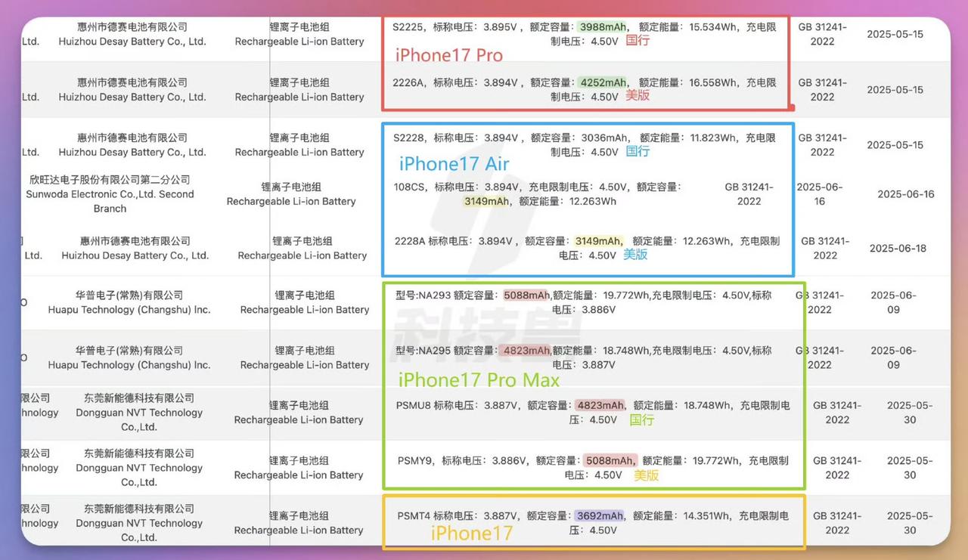968x560 pixels.
Task: Click date 2025-05-30 in PSMU8 row
Action: tap(910, 413)
